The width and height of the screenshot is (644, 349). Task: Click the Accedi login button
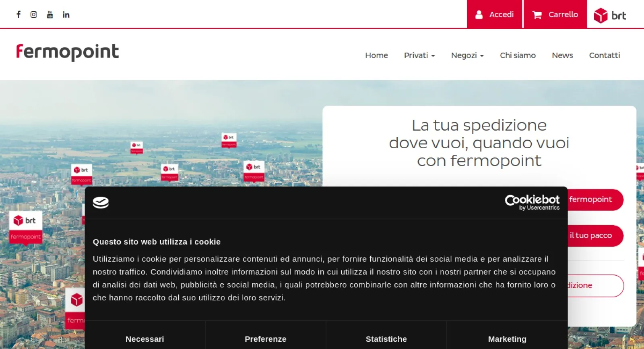495,14
